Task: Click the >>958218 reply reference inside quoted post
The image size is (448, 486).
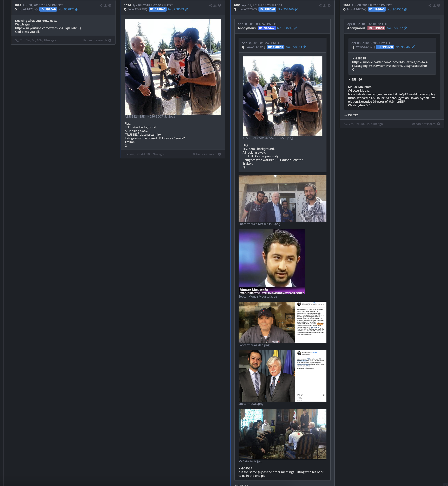Action: [x=359, y=58]
